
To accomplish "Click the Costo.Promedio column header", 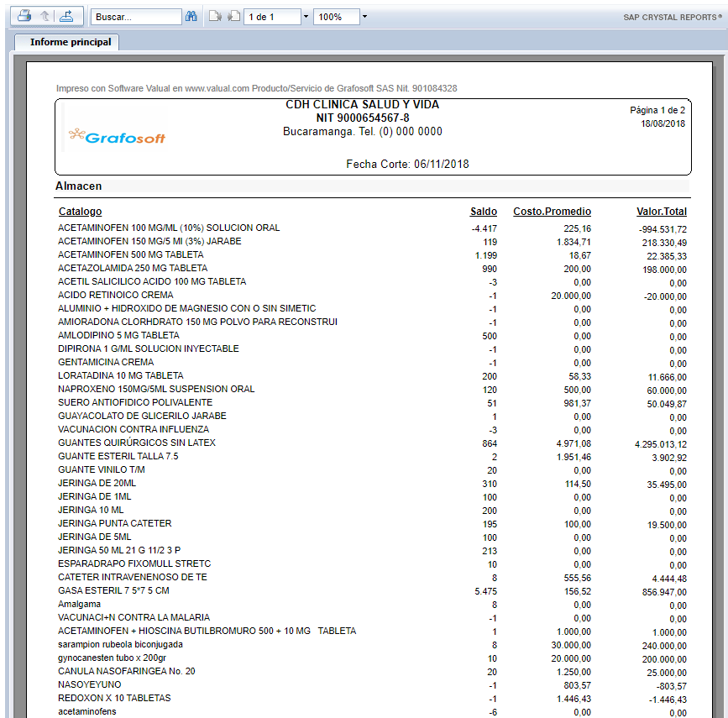I will (552, 212).
